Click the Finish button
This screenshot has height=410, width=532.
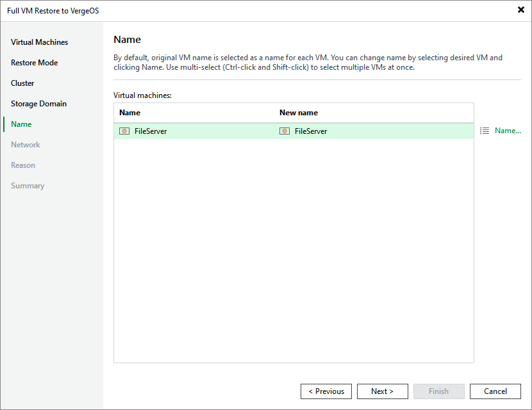pyautogui.click(x=438, y=391)
